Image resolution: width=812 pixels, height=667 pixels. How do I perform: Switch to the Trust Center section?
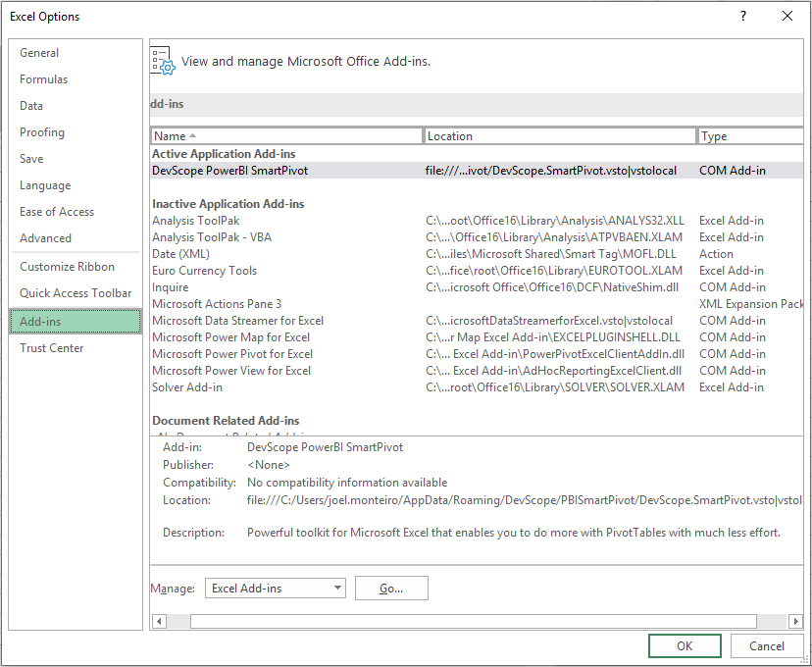tap(51, 347)
